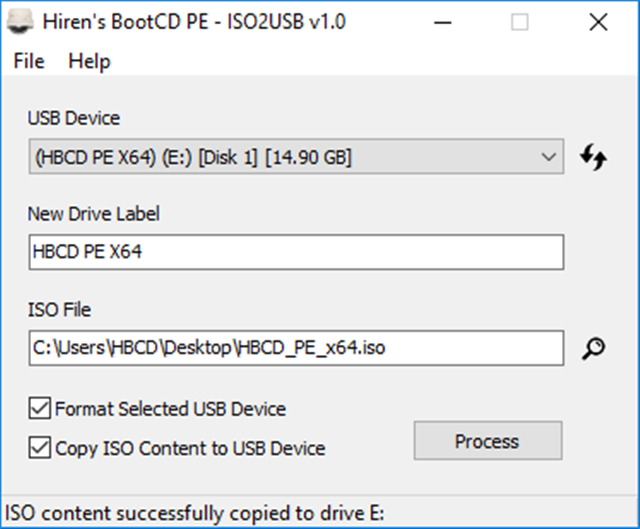Click the Hiren's BootCD app icon in title bar

20,22
